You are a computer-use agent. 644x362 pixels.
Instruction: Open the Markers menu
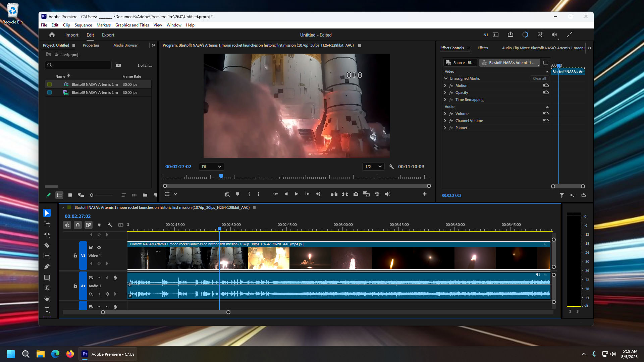[104, 25]
